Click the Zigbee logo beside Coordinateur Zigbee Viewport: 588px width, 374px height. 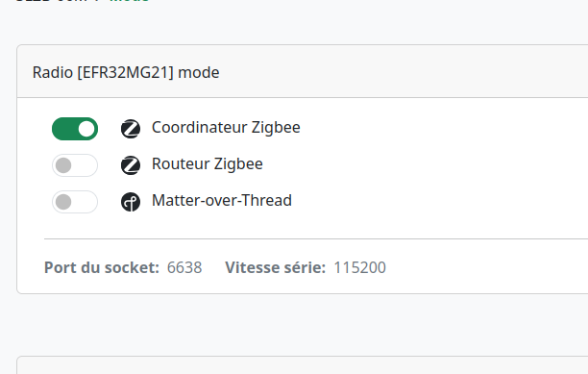click(131, 129)
